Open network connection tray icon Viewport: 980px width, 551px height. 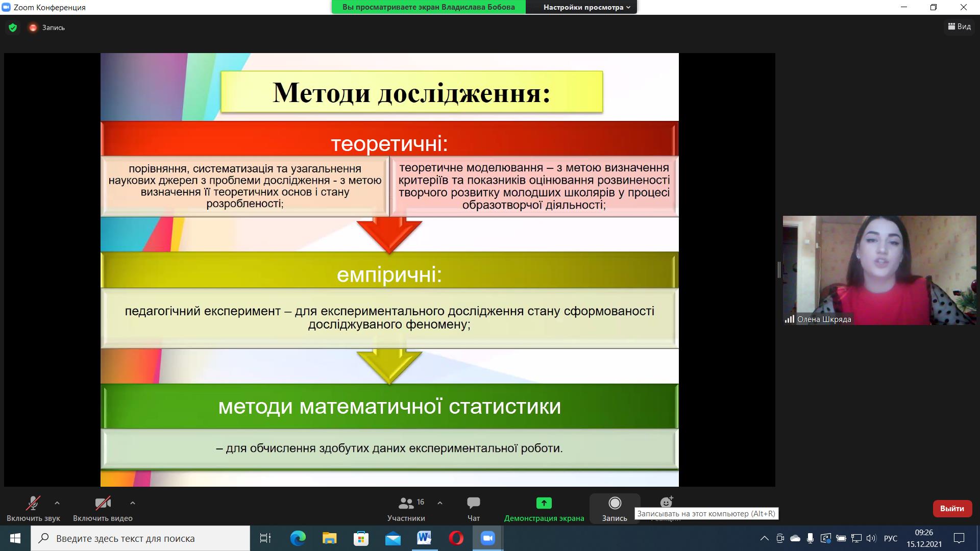tap(856, 538)
